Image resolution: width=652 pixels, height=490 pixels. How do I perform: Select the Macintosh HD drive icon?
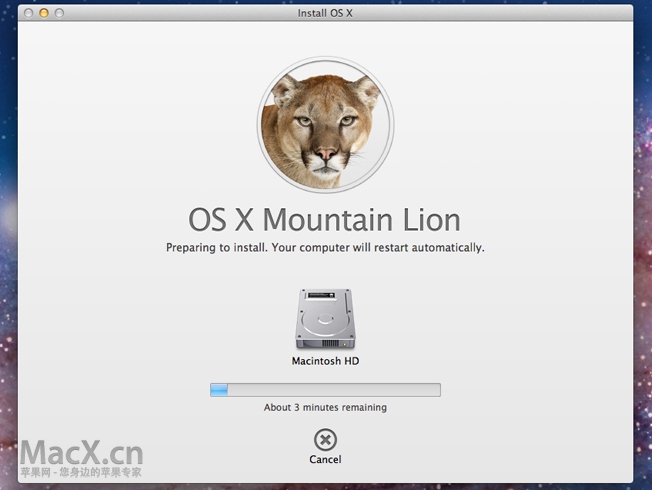click(325, 319)
